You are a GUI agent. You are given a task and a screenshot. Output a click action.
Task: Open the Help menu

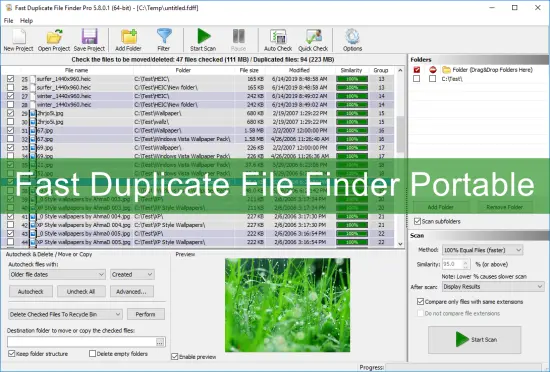26,21
